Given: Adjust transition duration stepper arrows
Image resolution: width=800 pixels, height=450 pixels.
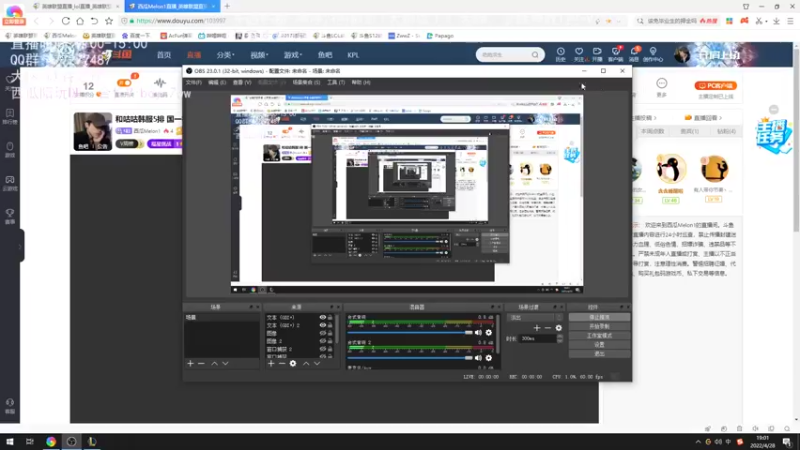Looking at the screenshot, I should (x=560, y=339).
